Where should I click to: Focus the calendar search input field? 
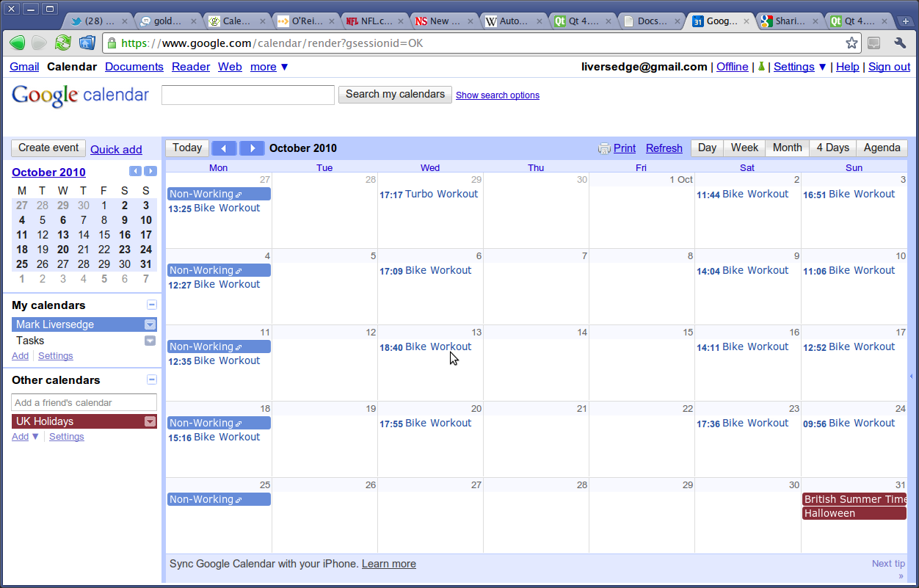click(248, 95)
